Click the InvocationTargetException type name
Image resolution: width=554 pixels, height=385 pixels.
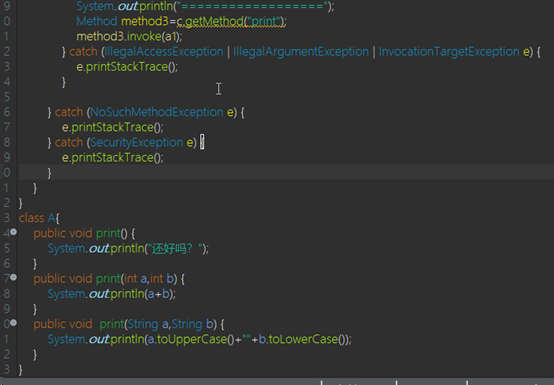(x=449, y=52)
